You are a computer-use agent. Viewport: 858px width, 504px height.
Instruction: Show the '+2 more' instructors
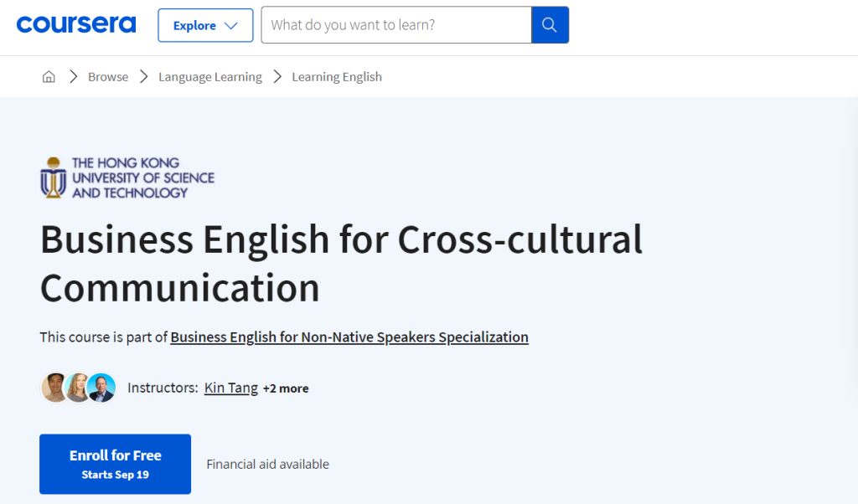click(x=285, y=388)
